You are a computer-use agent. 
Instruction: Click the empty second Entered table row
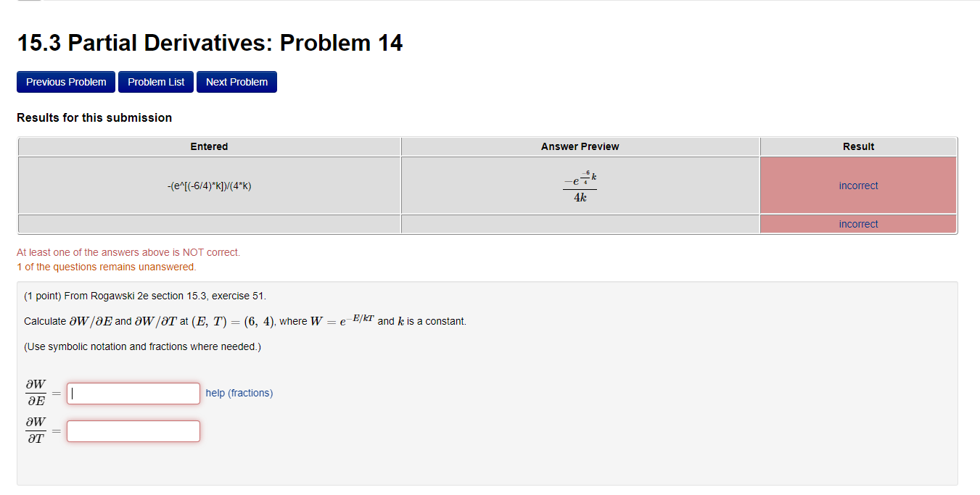coord(209,223)
